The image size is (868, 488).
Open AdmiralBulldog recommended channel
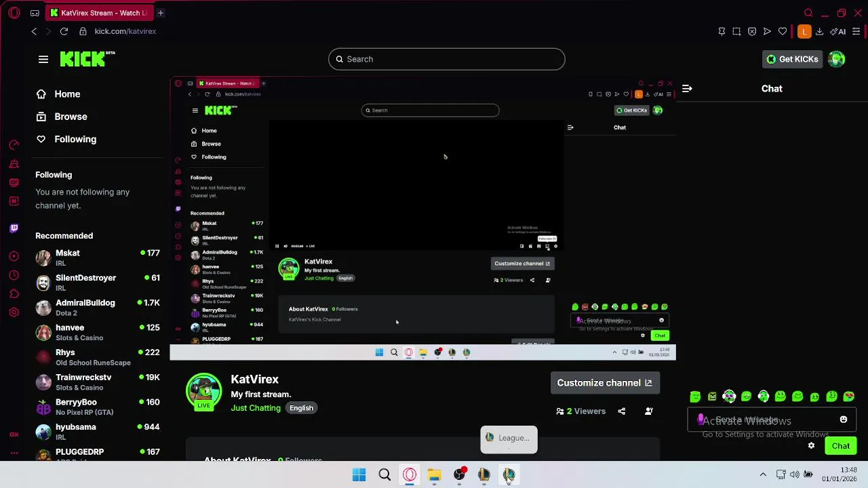[x=98, y=308]
